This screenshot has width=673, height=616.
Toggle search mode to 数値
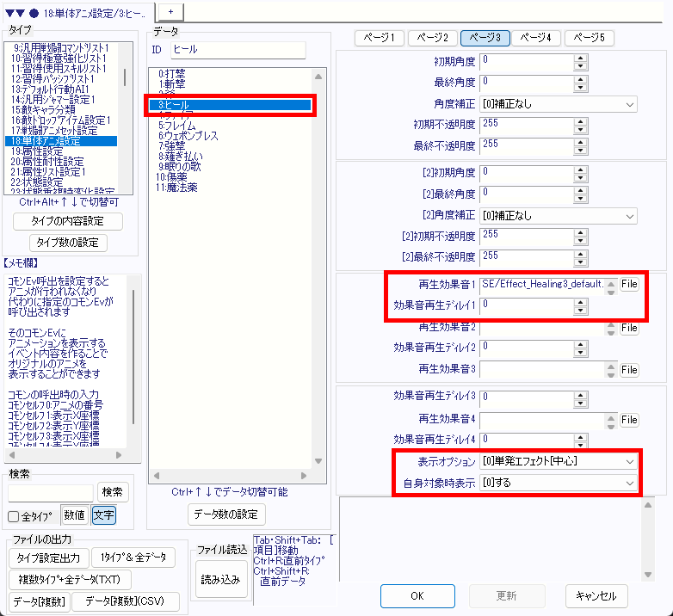click(x=74, y=515)
